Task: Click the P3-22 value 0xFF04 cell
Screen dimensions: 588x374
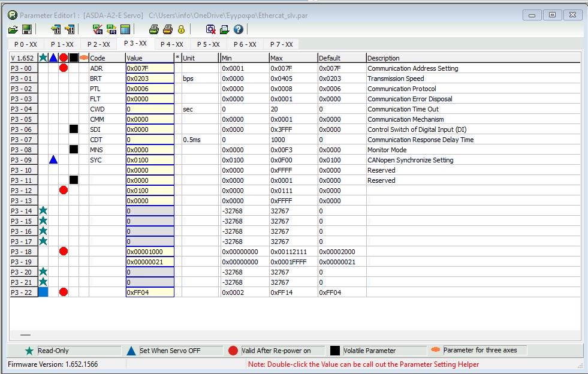Action: point(149,292)
